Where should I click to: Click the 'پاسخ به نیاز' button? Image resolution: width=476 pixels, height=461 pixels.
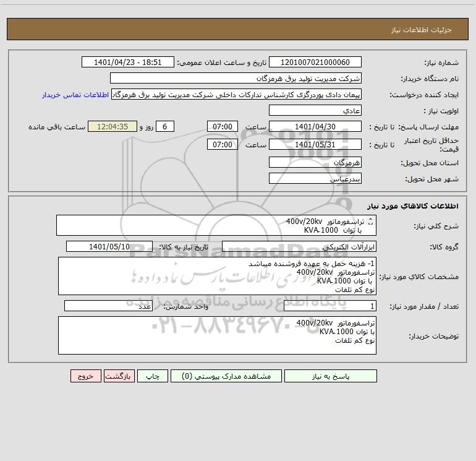331,376
